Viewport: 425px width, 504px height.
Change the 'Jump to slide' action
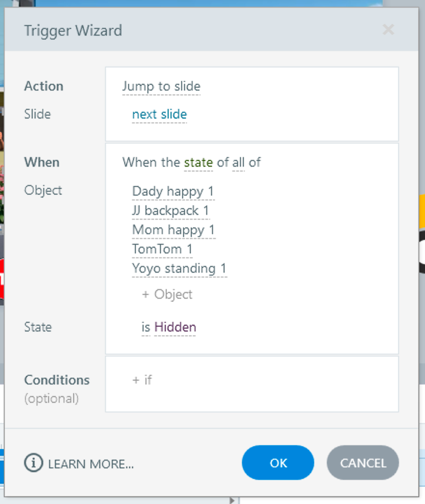(161, 86)
